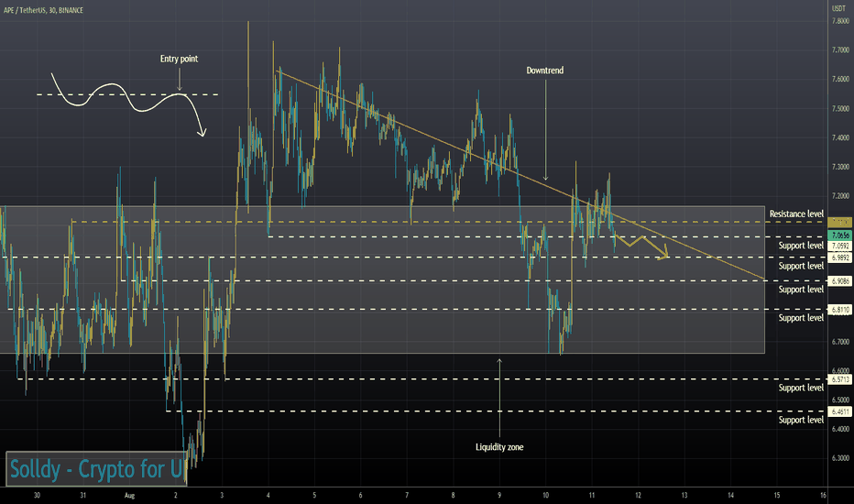
Task: Click the 7.5000 price axis label
Action: 840,108
